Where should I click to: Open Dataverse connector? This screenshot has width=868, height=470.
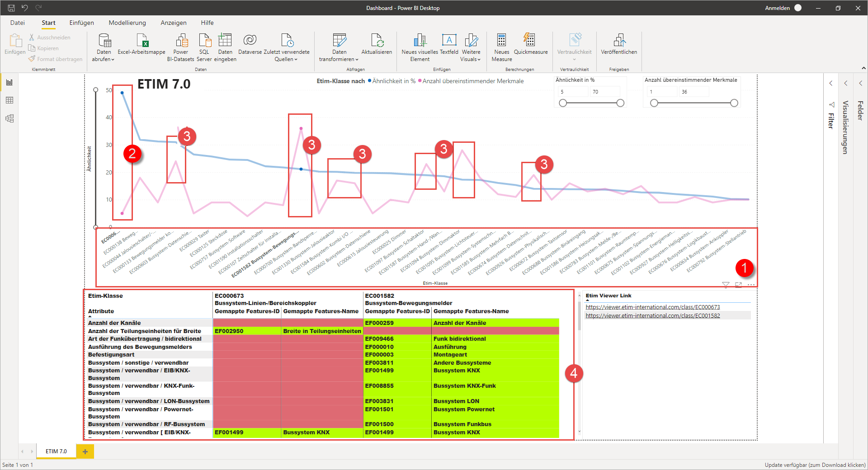250,44
